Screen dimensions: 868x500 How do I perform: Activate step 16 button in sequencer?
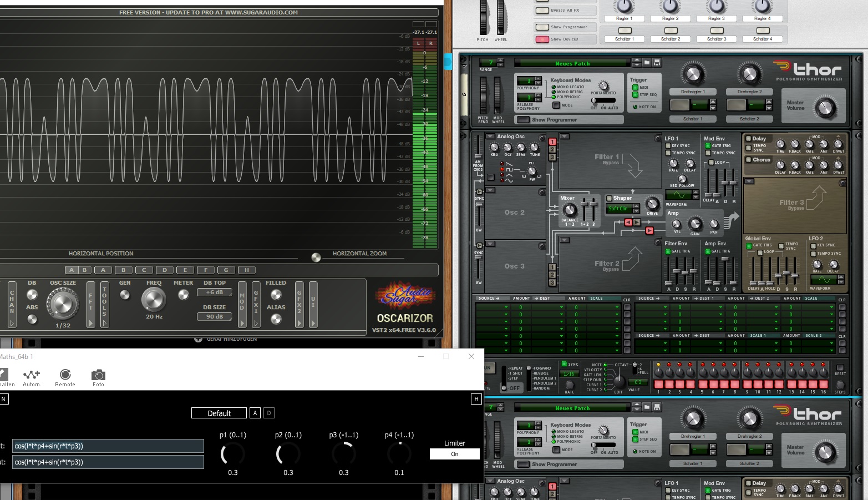click(824, 384)
